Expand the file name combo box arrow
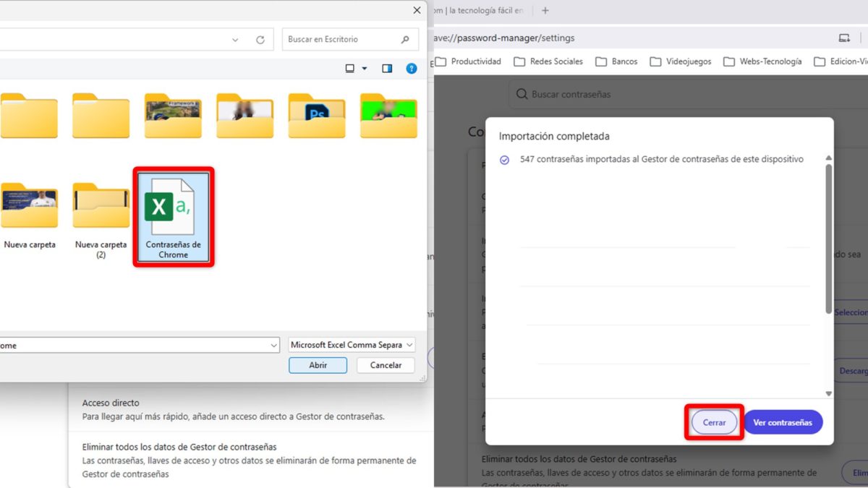 click(x=273, y=346)
